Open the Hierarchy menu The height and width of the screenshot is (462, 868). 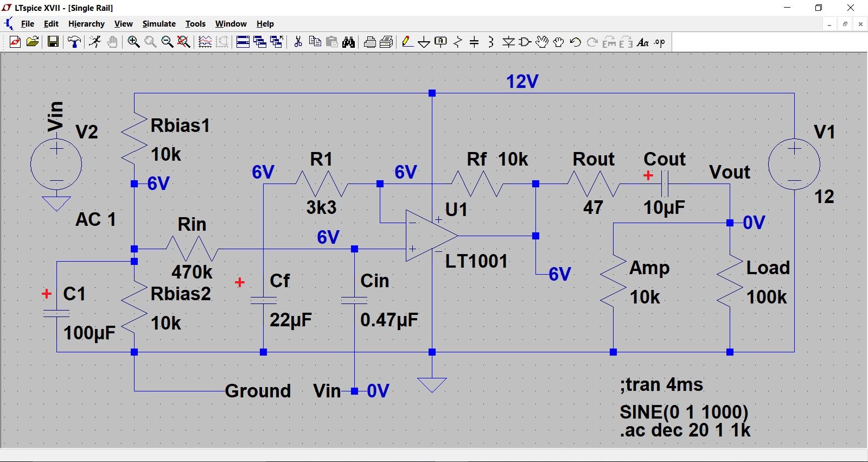pyautogui.click(x=86, y=24)
